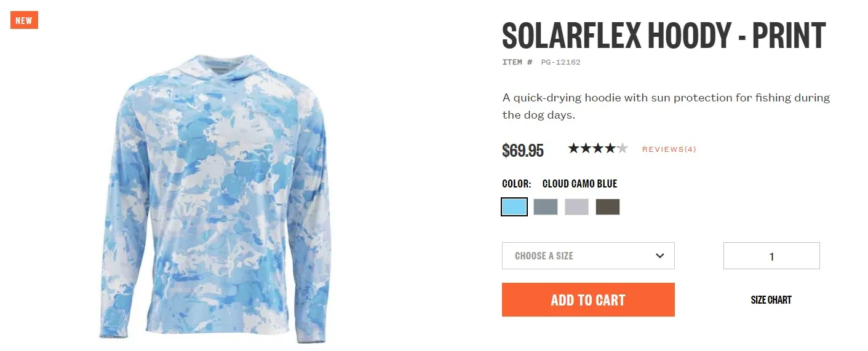868x351 pixels.
Task: Click the fourth rating star
Action: click(x=610, y=148)
